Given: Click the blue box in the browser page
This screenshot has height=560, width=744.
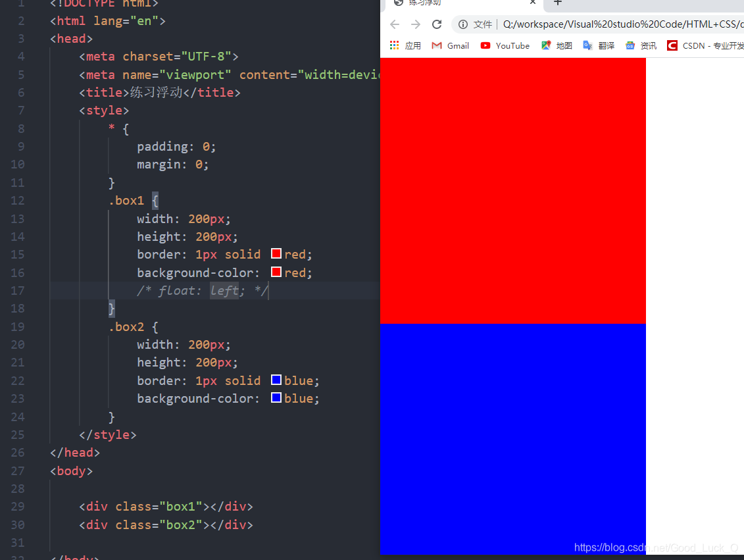Looking at the screenshot, I should 513,439.
